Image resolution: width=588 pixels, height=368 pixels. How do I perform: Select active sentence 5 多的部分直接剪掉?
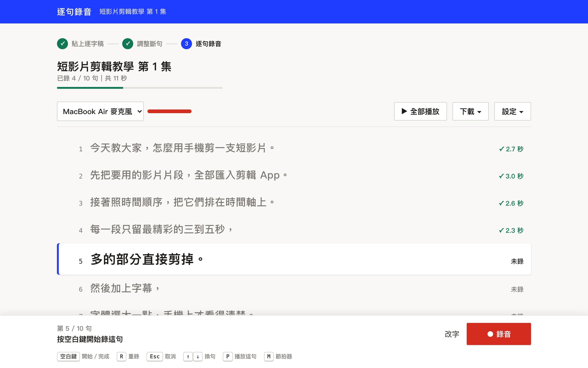[x=294, y=259]
